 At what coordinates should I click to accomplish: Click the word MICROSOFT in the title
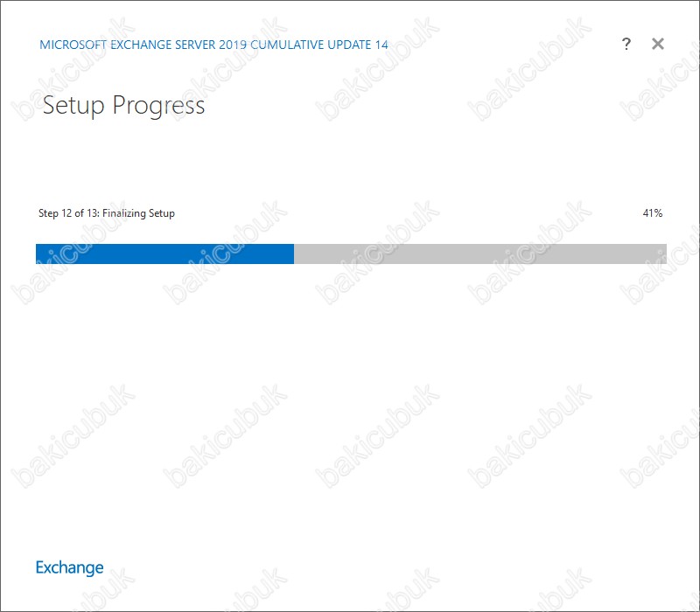coord(73,45)
